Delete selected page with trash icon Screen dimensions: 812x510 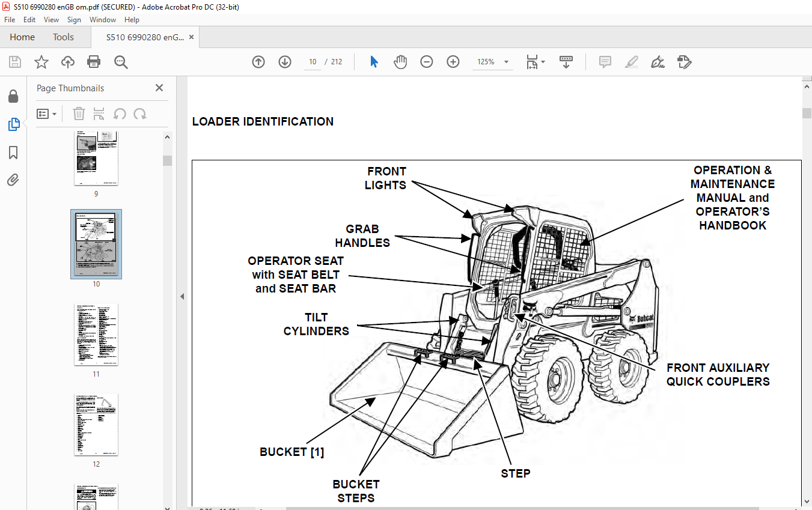[79, 114]
